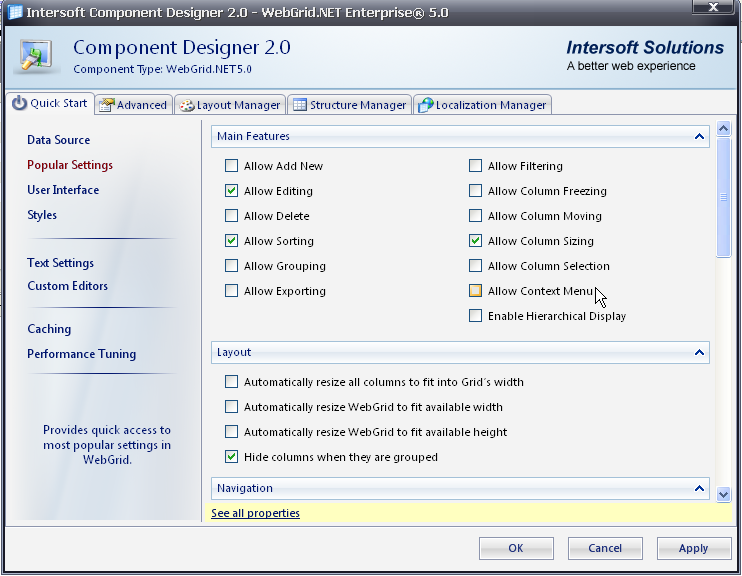Check resize WebGrid to fit available height
Viewport: 742px width, 576px height.
click(231, 432)
